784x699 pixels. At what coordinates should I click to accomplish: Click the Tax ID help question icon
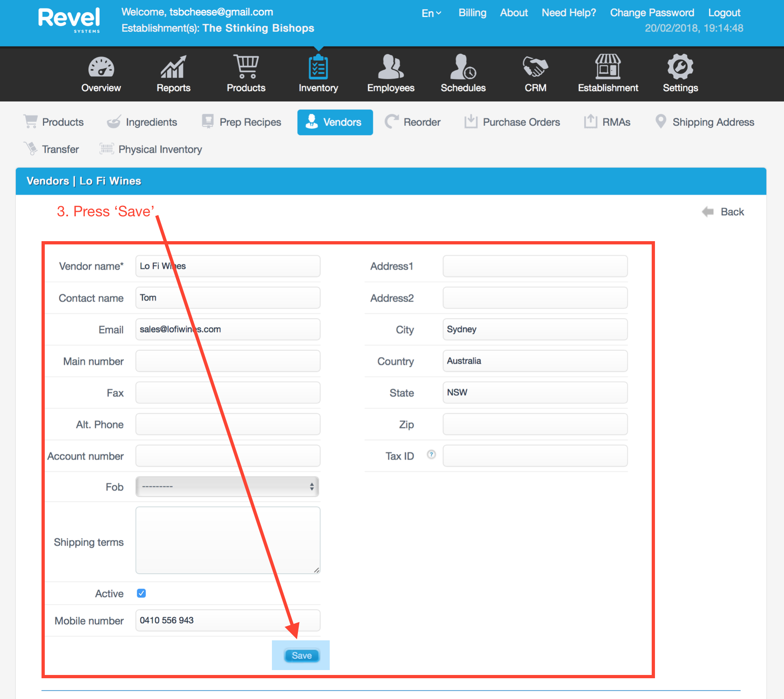click(431, 454)
